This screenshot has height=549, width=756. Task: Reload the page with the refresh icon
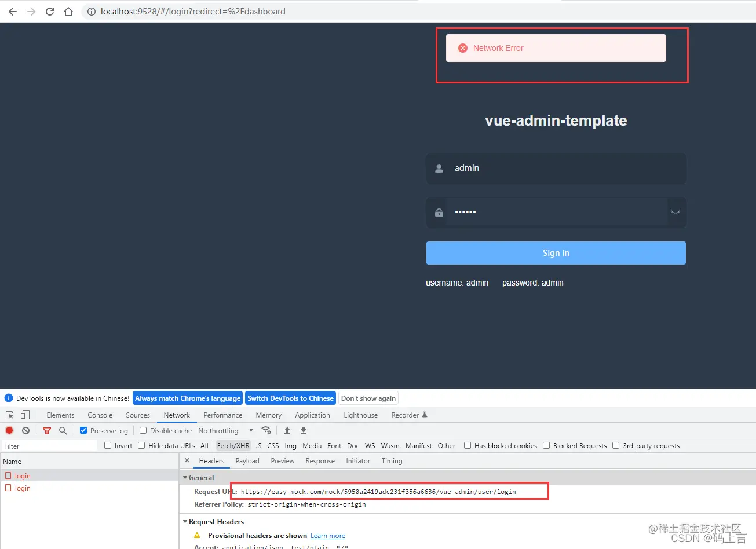50,12
